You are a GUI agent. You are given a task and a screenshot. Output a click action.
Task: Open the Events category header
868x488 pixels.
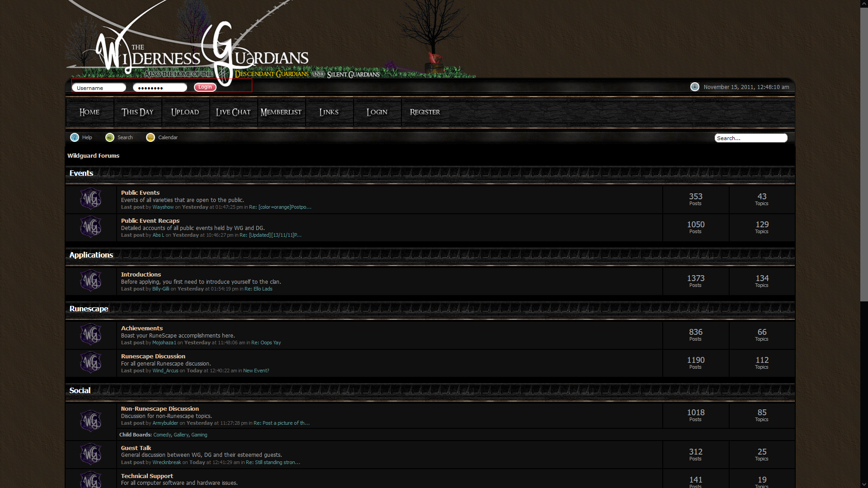point(81,173)
